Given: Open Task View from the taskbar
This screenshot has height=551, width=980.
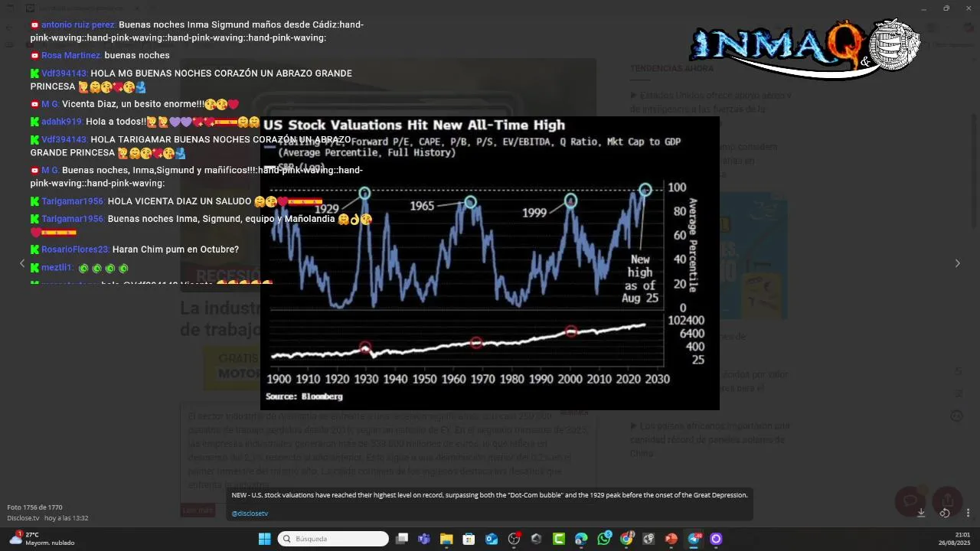Looking at the screenshot, I should click(x=402, y=539).
